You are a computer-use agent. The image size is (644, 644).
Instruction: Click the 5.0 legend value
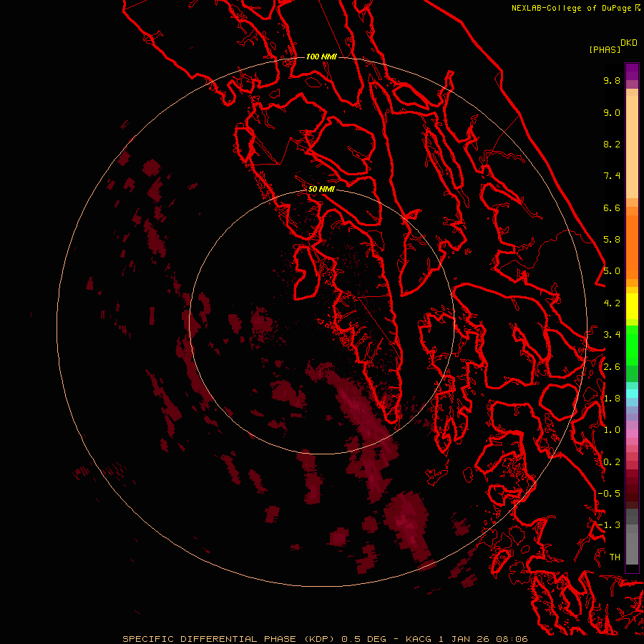[x=612, y=271]
